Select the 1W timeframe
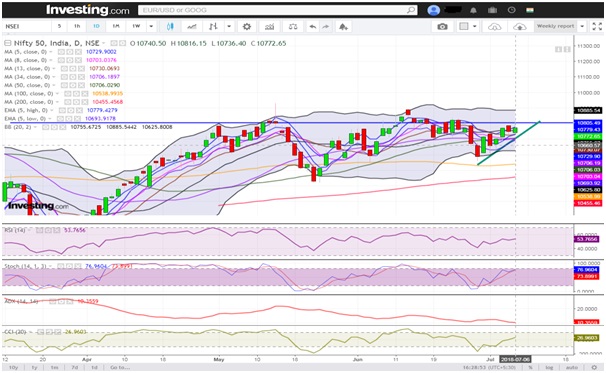Viewport: 606px width, 373px height. tap(136, 26)
